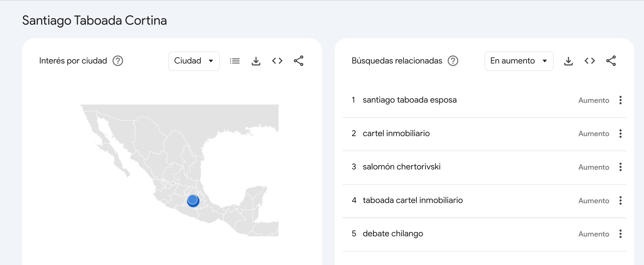The height and width of the screenshot is (265, 644).
Task: Download the Búsquedas relacionadas data
Action: pos(568,61)
